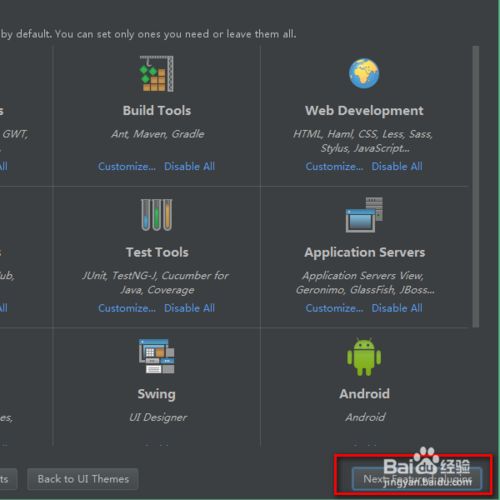Click the Build Tools crane icon
The height and width of the screenshot is (500, 500).
click(157, 74)
